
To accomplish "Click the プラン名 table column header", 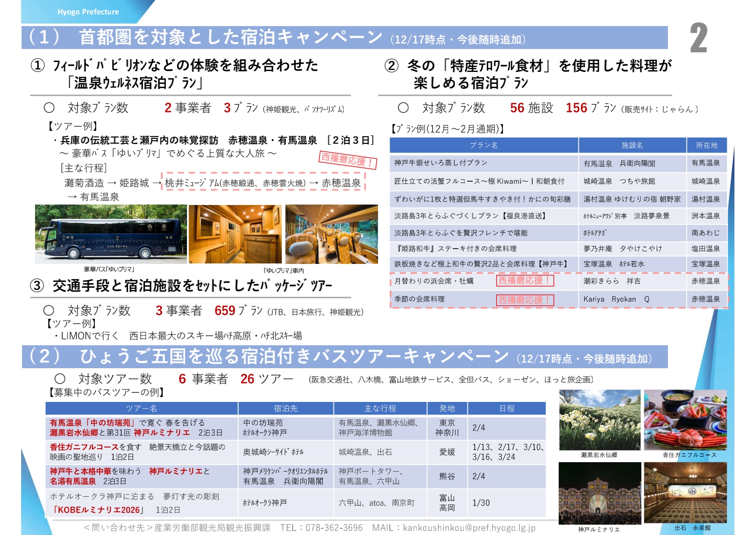I will coord(484,145).
